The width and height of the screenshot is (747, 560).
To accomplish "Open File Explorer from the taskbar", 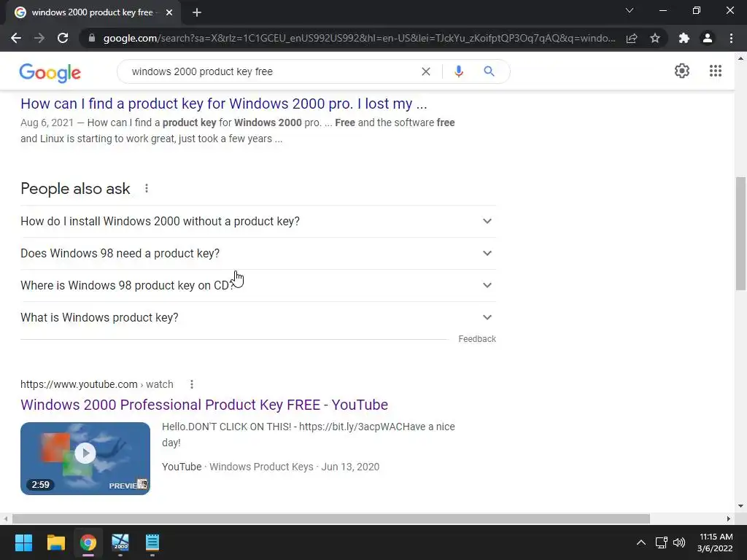I will [55, 542].
